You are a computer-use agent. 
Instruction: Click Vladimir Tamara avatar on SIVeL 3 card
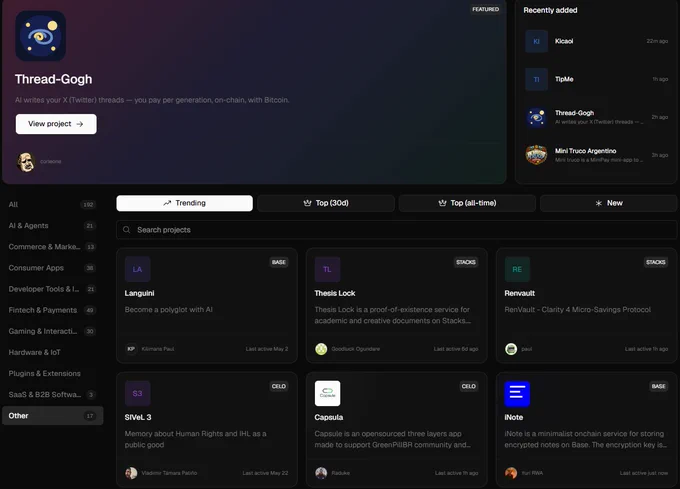click(x=131, y=473)
